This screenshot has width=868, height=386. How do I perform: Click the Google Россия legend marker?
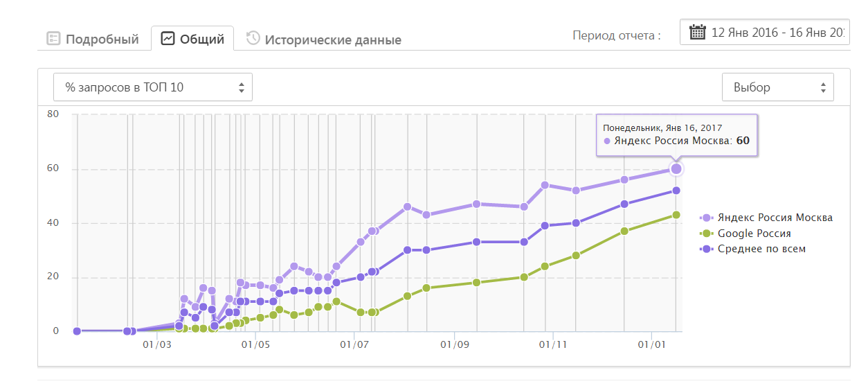pos(707,234)
